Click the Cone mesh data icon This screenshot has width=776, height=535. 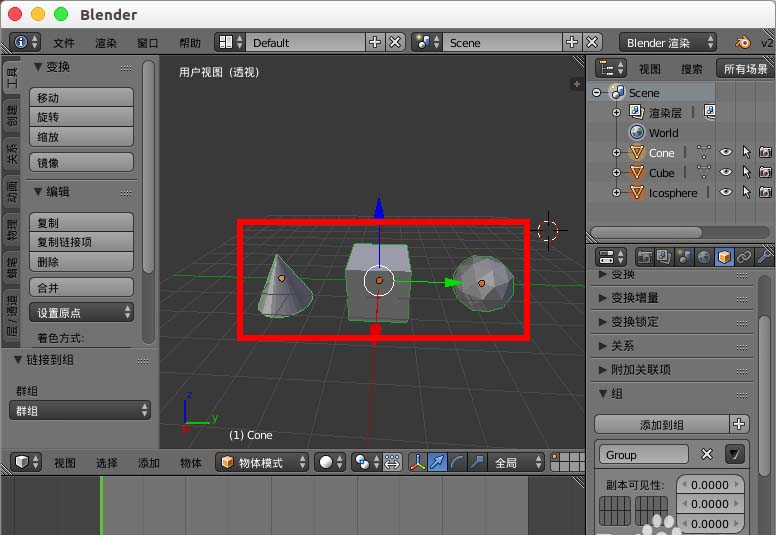point(703,152)
